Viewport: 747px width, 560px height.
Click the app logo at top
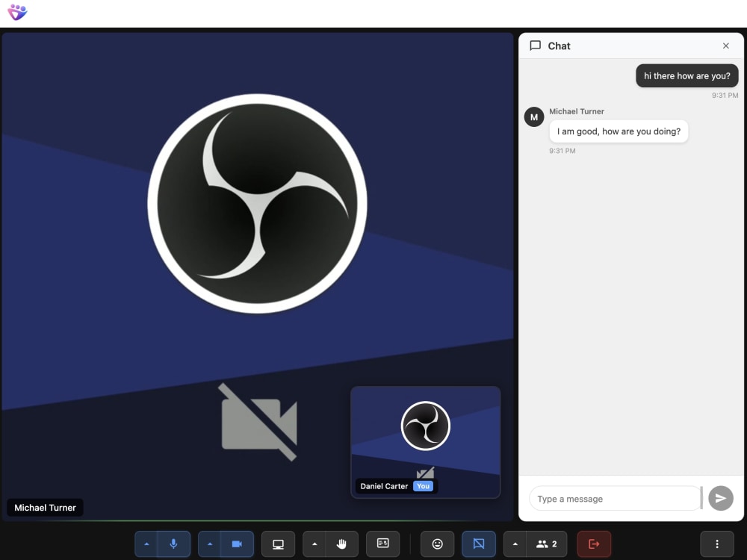pos(18,13)
